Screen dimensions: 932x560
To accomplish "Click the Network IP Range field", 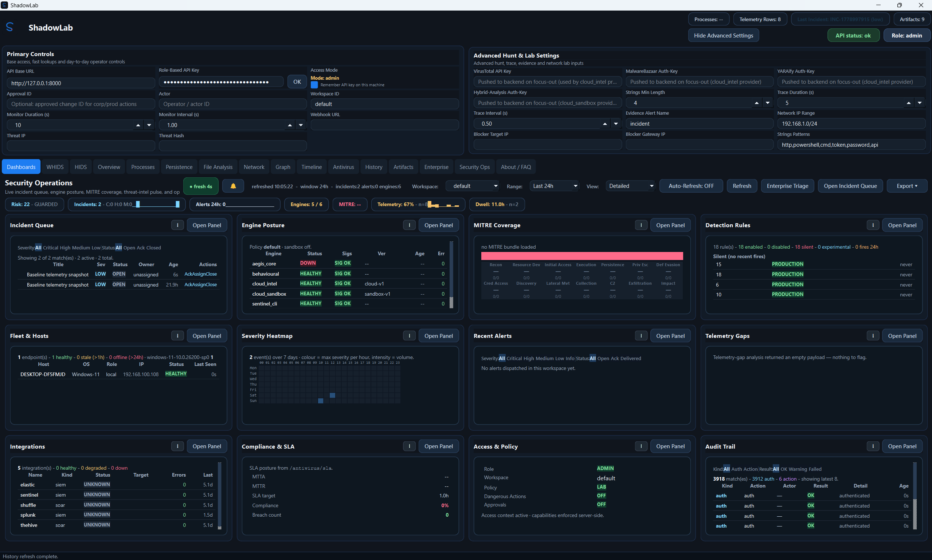I will 851,123.
